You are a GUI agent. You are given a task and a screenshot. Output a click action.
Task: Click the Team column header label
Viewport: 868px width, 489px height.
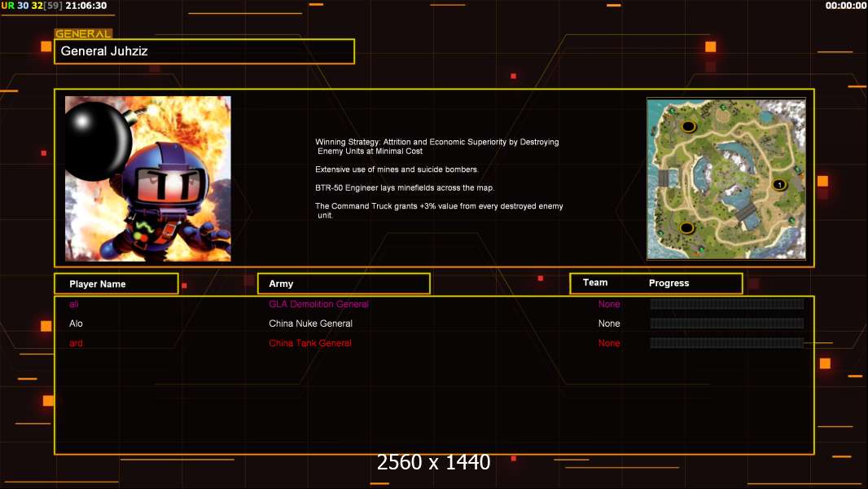coord(595,283)
